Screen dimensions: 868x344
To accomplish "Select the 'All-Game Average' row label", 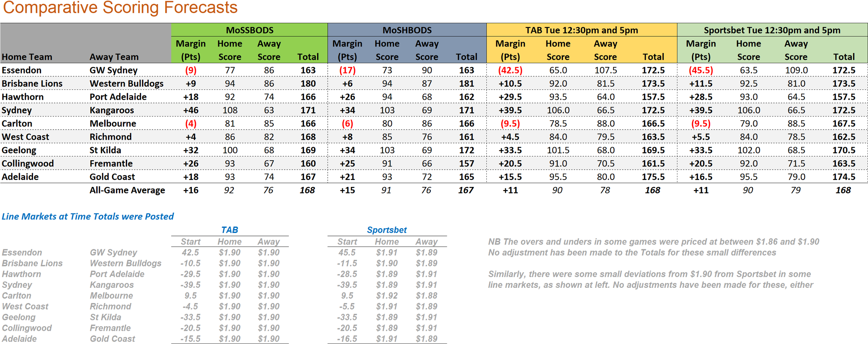I will 127,190.
